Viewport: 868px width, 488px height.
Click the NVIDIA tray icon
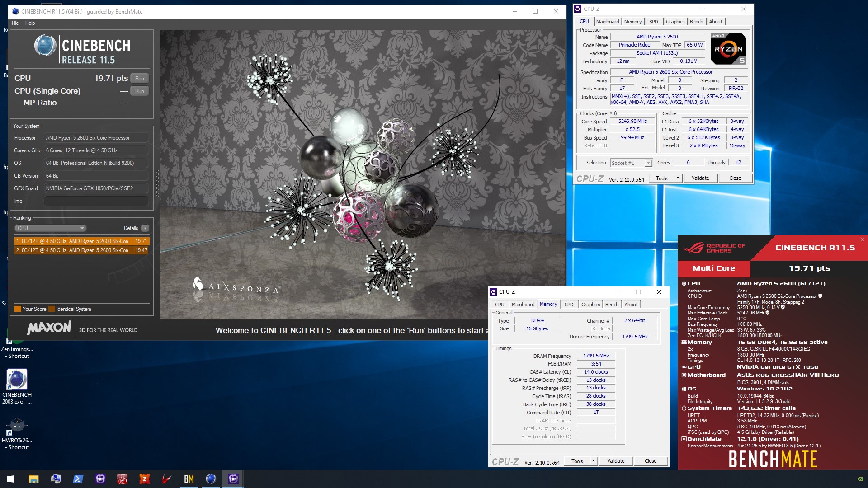coord(860,479)
